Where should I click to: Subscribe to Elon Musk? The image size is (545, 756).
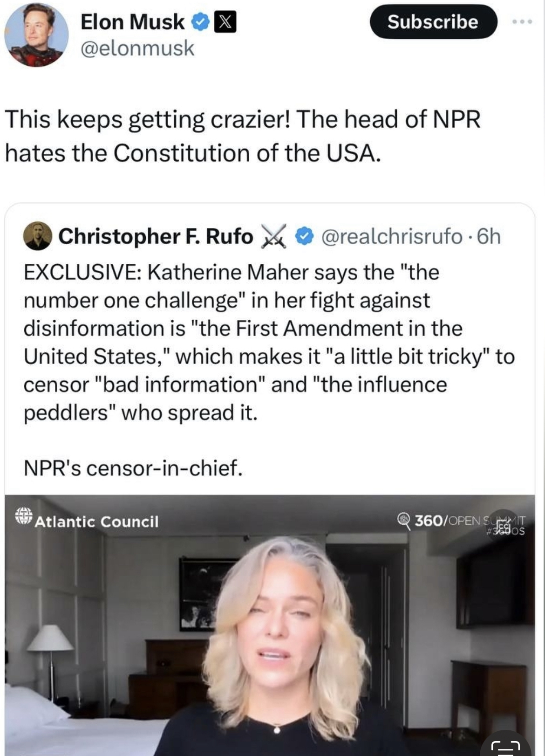tap(433, 22)
